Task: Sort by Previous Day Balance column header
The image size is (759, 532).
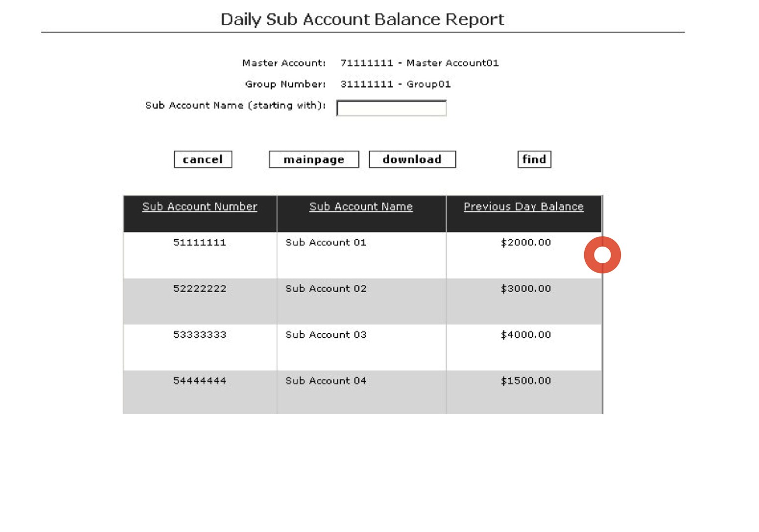Action: click(523, 207)
